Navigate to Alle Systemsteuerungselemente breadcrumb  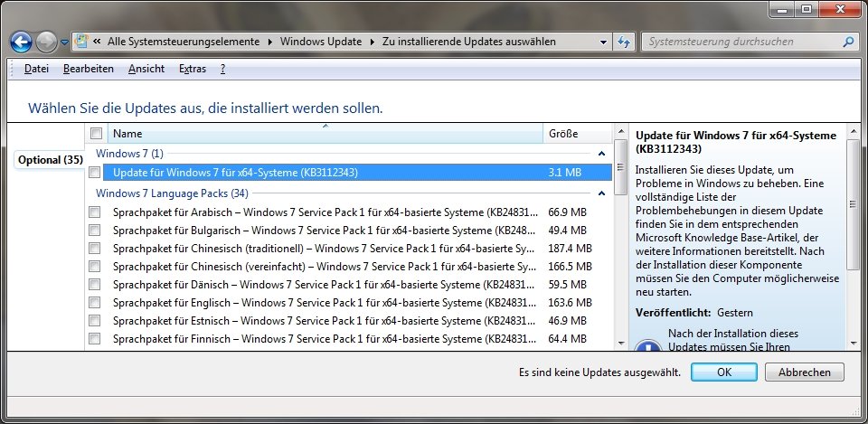click(184, 42)
